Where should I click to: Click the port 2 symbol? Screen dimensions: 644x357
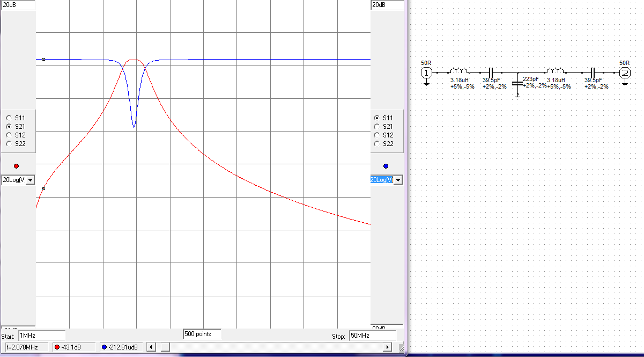point(624,72)
